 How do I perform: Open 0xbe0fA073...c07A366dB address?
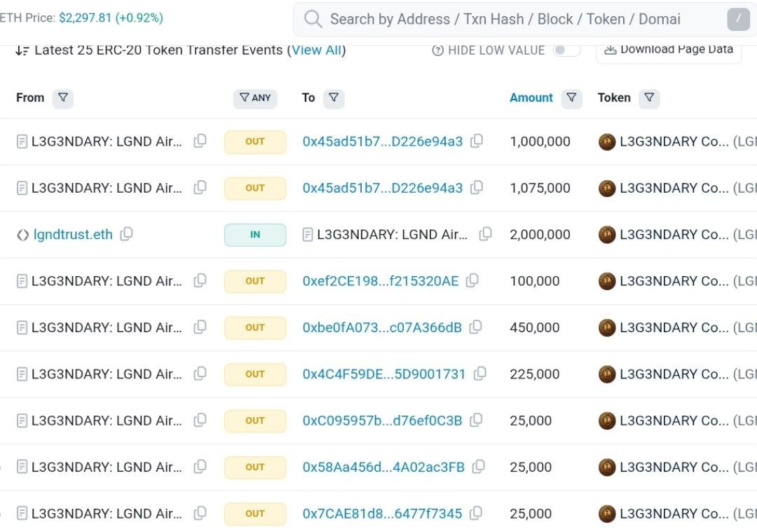point(382,327)
